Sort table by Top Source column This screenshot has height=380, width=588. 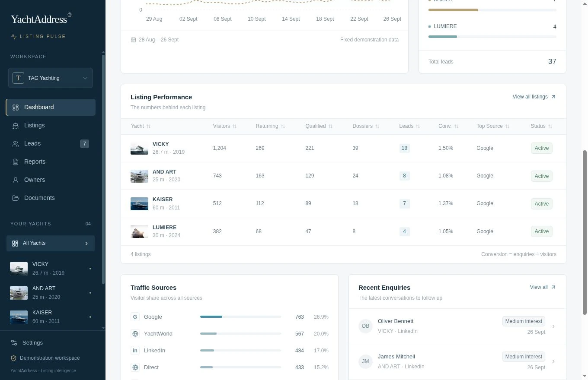493,126
